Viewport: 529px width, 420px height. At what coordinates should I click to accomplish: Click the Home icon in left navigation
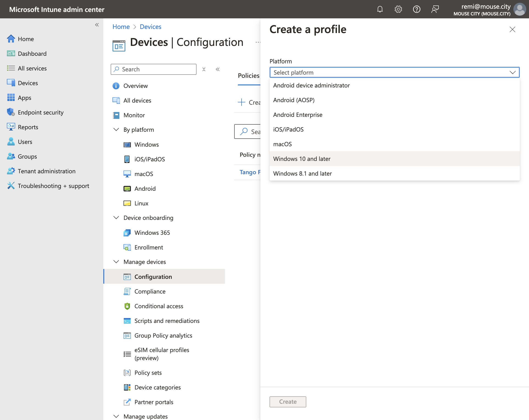coord(11,39)
